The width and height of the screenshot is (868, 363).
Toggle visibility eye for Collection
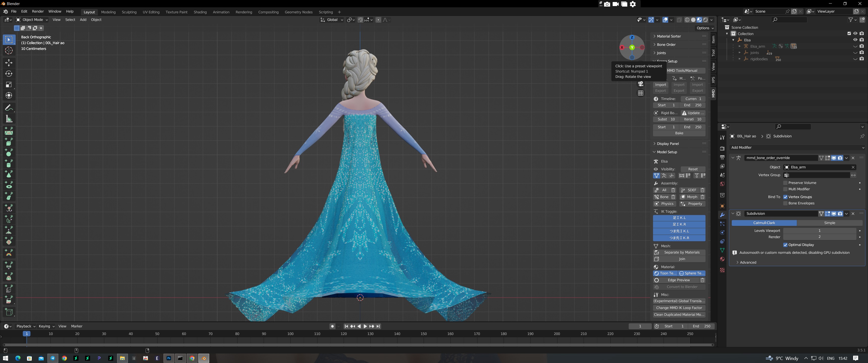pyautogui.click(x=855, y=33)
